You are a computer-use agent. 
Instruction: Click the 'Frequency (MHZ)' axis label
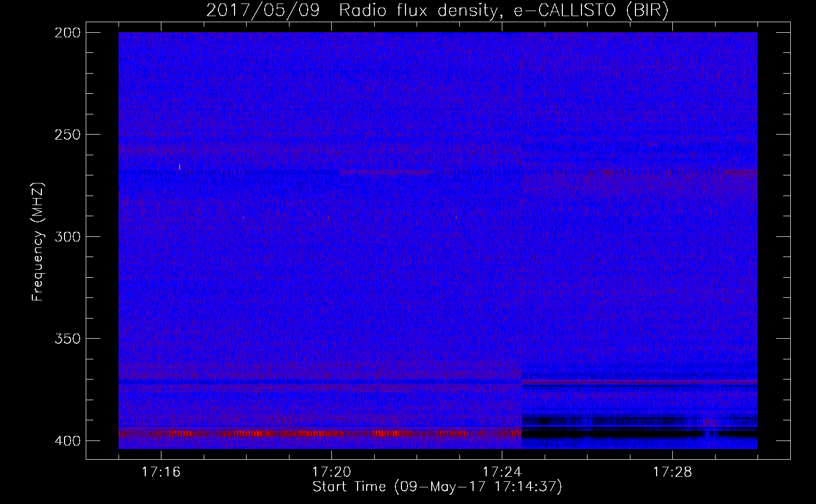(x=37, y=242)
